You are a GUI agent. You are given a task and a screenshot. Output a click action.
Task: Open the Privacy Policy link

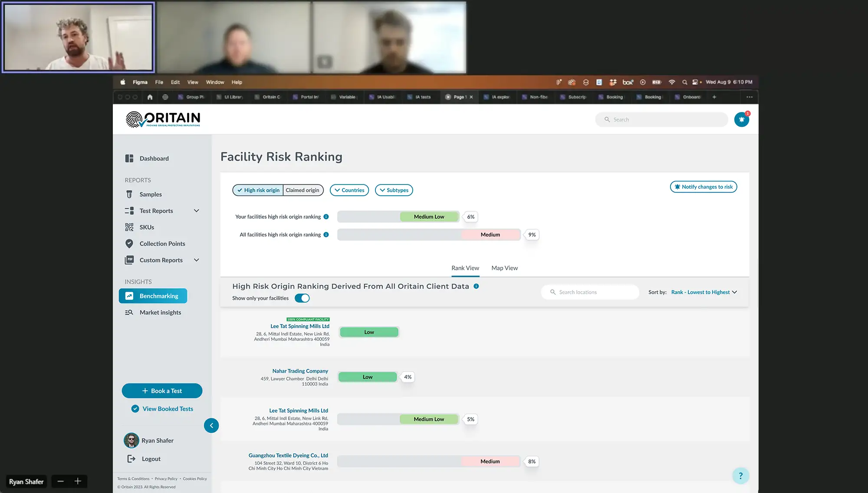(x=166, y=479)
